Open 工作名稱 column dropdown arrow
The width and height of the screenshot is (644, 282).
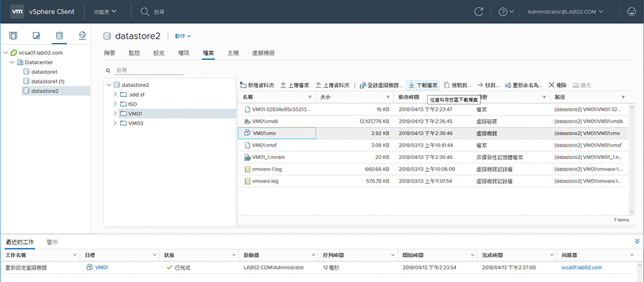pos(75,256)
